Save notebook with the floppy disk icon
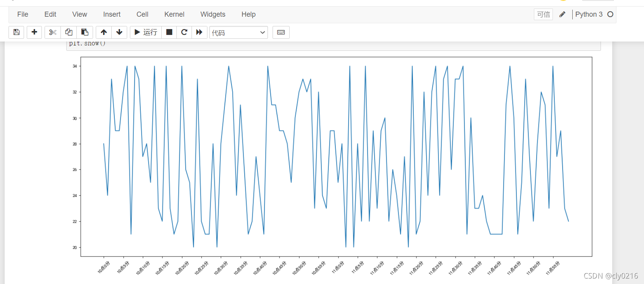 [x=16, y=32]
